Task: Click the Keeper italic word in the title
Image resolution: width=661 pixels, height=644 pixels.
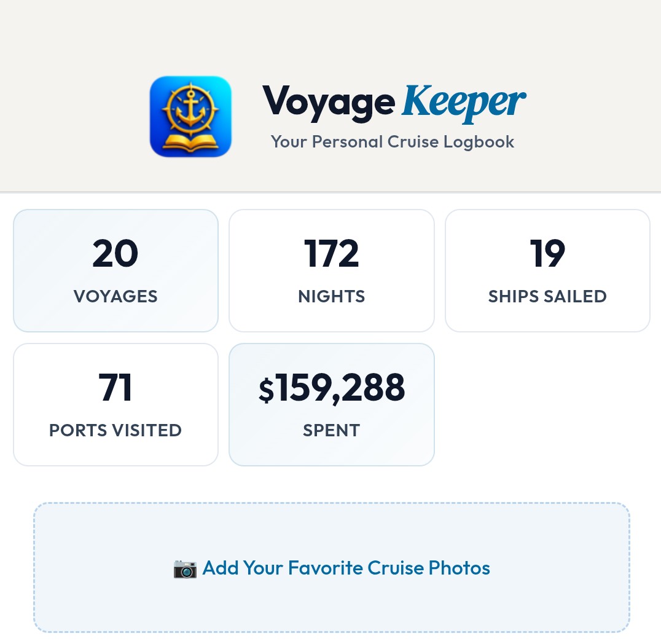Action: point(463,101)
